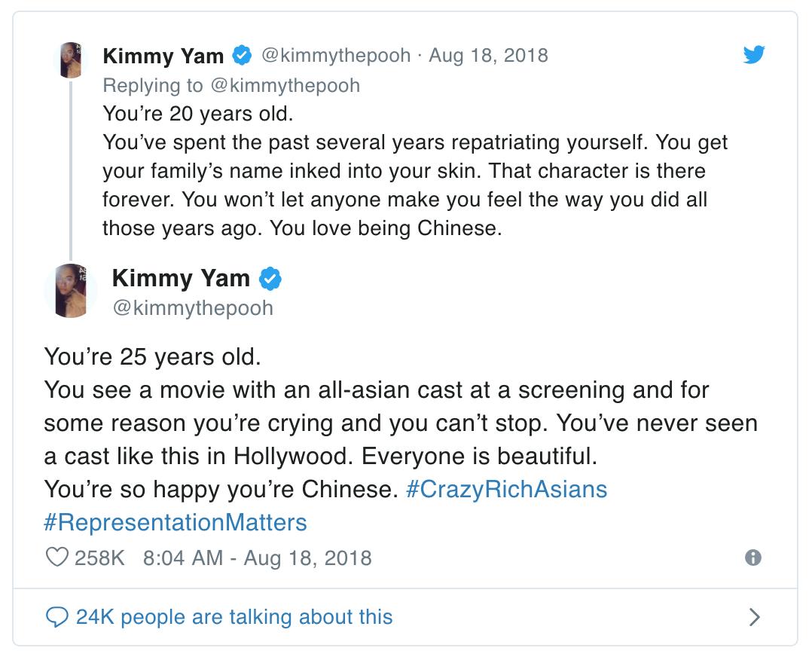Click the verified badge in the reply tweet
The height and width of the screenshot is (660, 812).
[242, 56]
